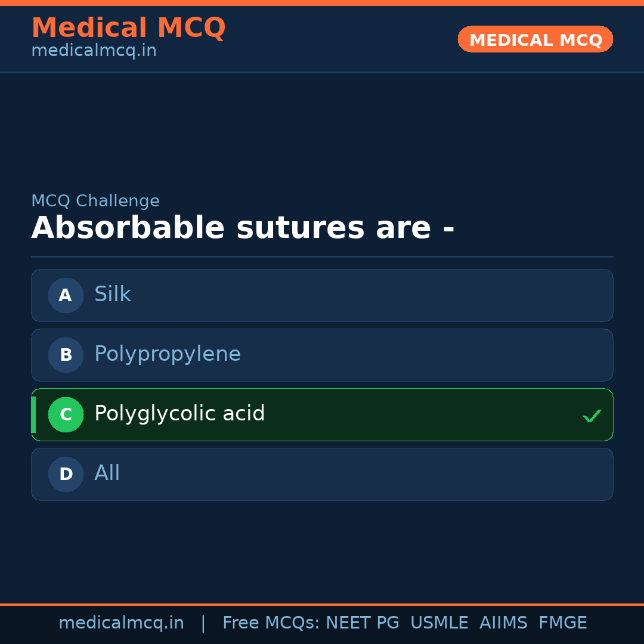Click the circular D badge icon

click(66, 474)
